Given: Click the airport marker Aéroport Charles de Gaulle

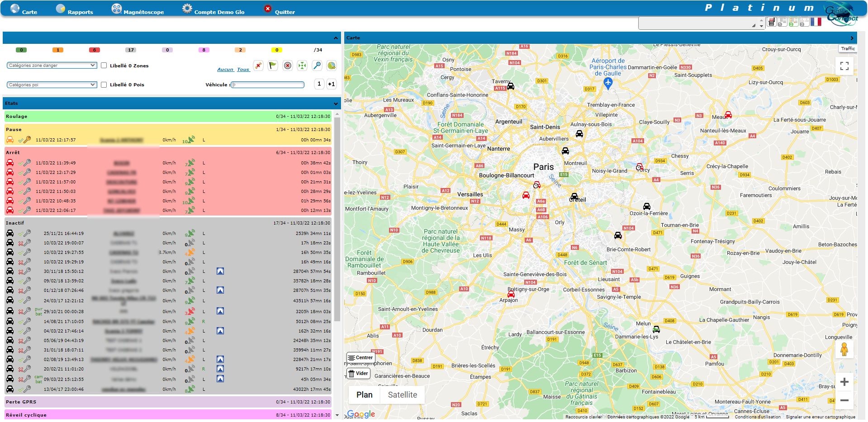Looking at the screenshot, I should pyautogui.click(x=608, y=83).
